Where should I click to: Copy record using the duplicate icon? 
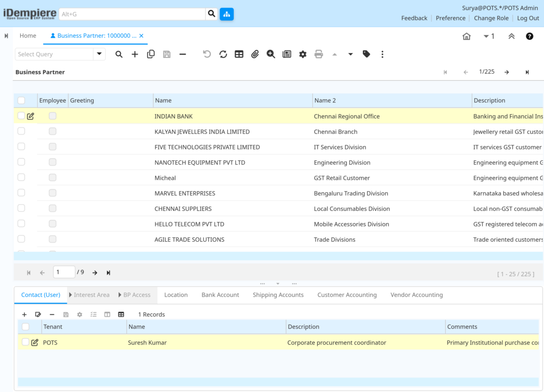point(150,54)
